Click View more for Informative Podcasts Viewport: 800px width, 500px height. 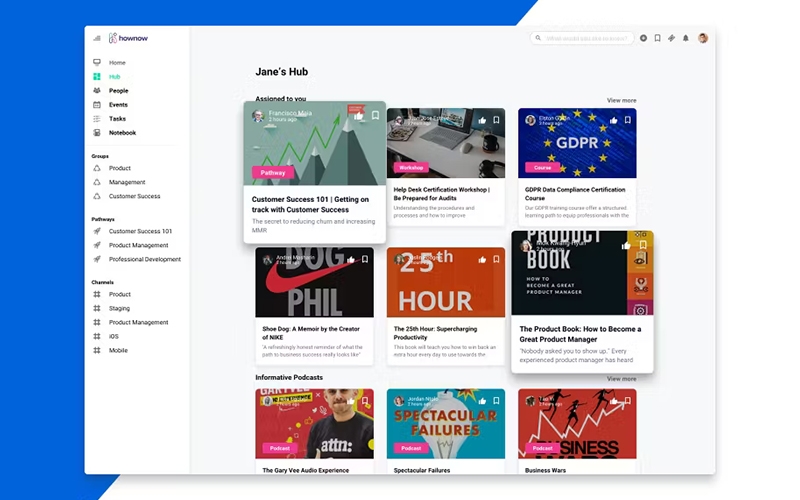621,379
